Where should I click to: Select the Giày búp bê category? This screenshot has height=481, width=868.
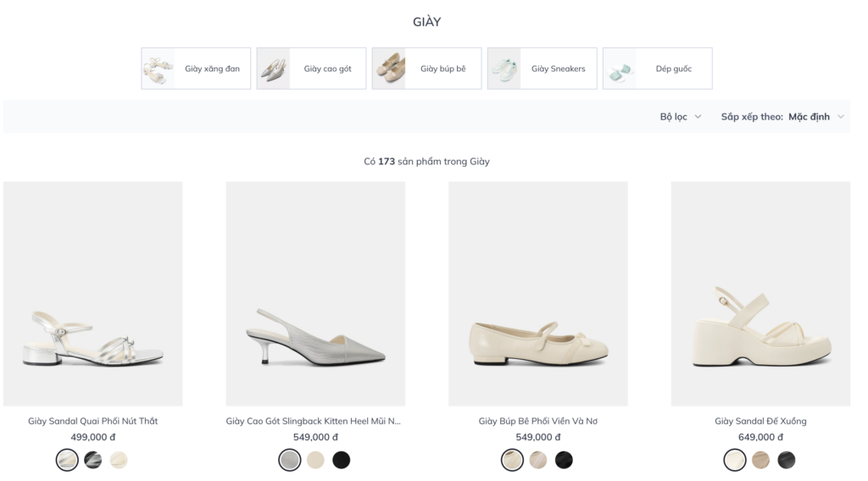(x=427, y=69)
